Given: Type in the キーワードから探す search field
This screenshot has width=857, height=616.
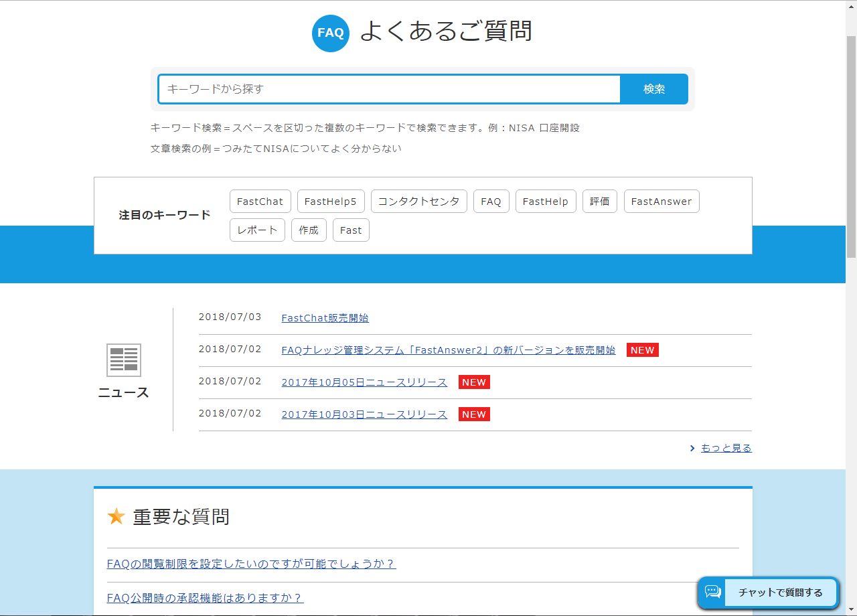Looking at the screenshot, I should [389, 89].
